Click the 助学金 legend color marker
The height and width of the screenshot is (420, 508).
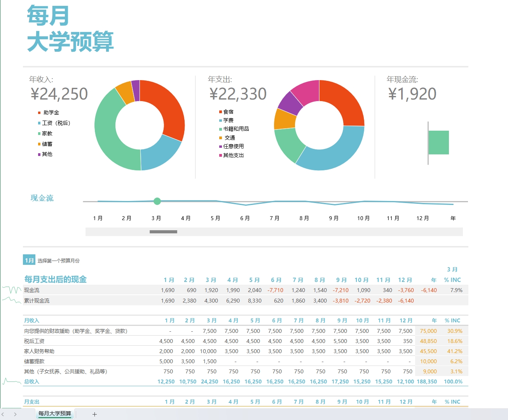coord(39,113)
